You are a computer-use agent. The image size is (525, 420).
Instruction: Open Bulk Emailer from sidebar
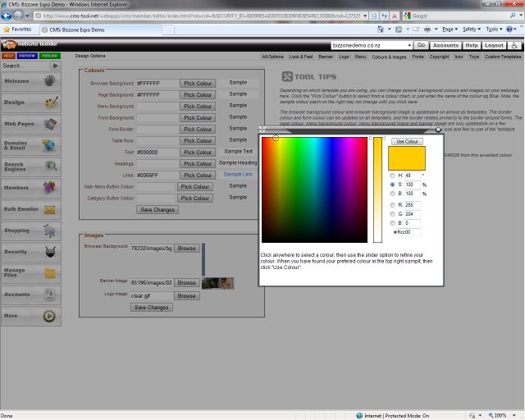[30, 209]
